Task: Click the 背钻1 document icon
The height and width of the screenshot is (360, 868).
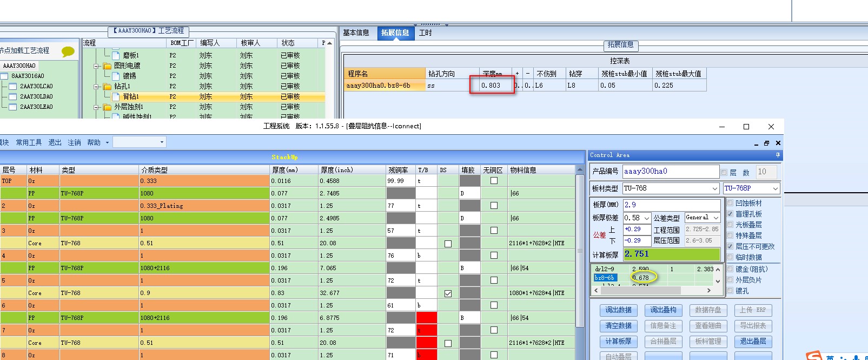Action: click(116, 96)
